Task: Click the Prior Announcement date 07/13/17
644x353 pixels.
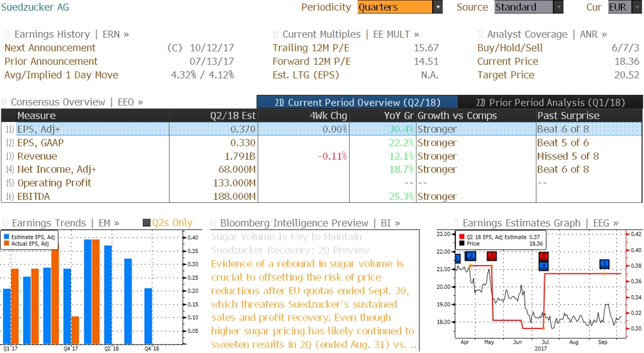Action: click(212, 62)
